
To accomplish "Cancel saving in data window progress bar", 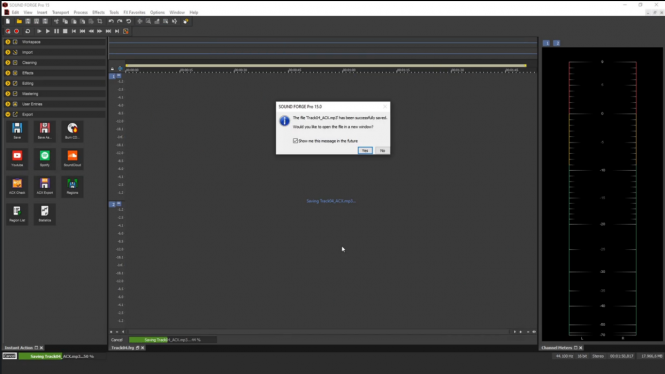I will [117, 340].
